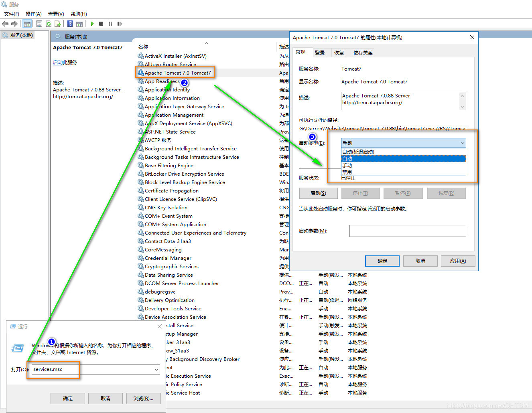The image size is (532, 413).
Task: Click 确定 in the Run dialog
Action: (68, 399)
